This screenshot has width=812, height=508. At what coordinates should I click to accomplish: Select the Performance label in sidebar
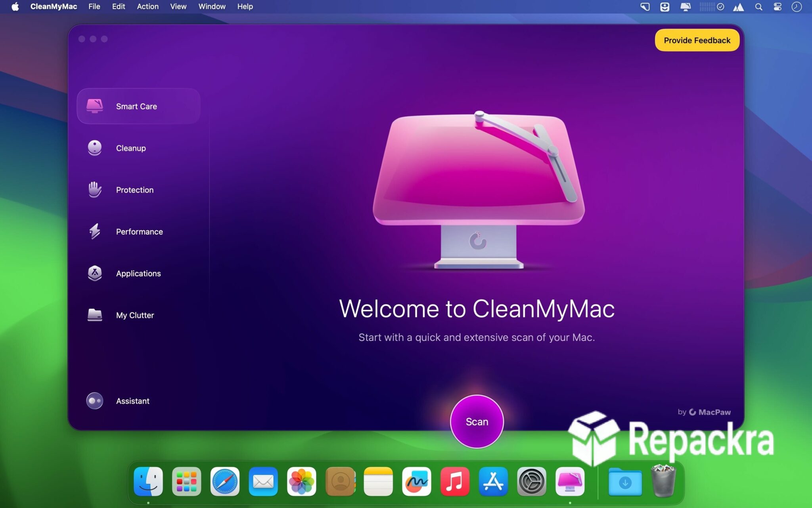pos(140,231)
